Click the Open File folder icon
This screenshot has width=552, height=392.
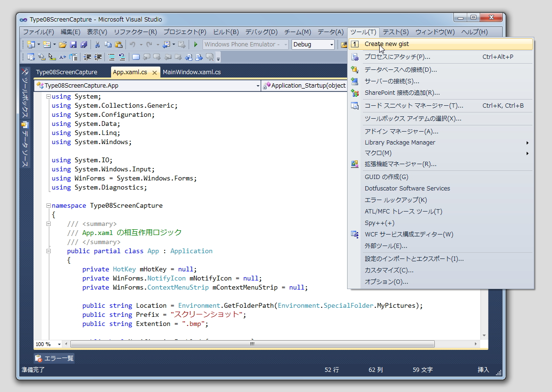point(63,45)
